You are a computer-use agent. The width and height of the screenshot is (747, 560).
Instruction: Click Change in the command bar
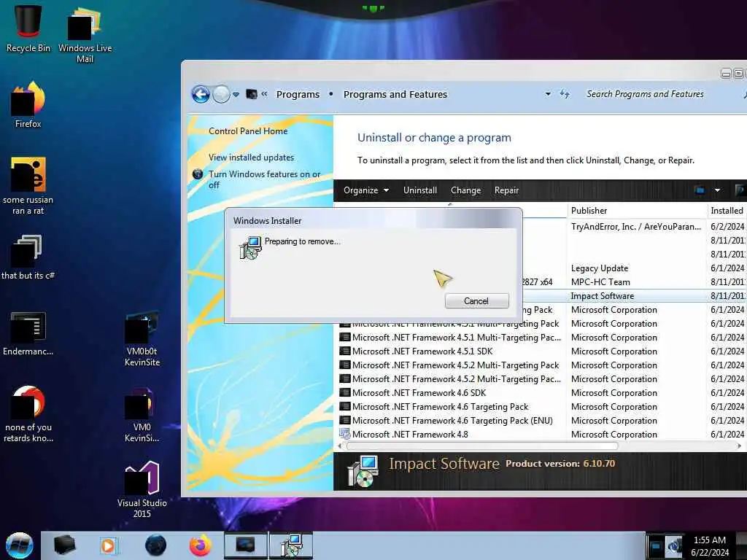465,190
